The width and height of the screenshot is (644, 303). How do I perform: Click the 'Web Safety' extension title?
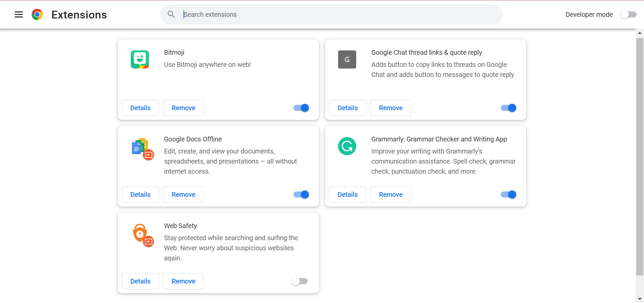(x=180, y=226)
